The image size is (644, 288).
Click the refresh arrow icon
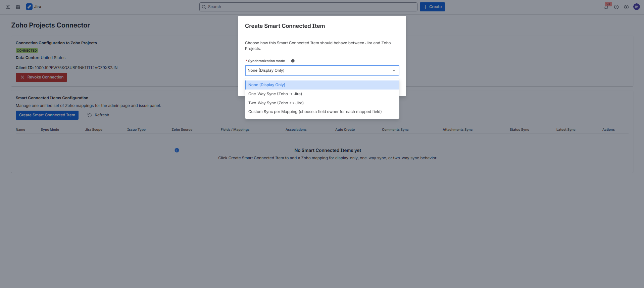click(x=90, y=115)
